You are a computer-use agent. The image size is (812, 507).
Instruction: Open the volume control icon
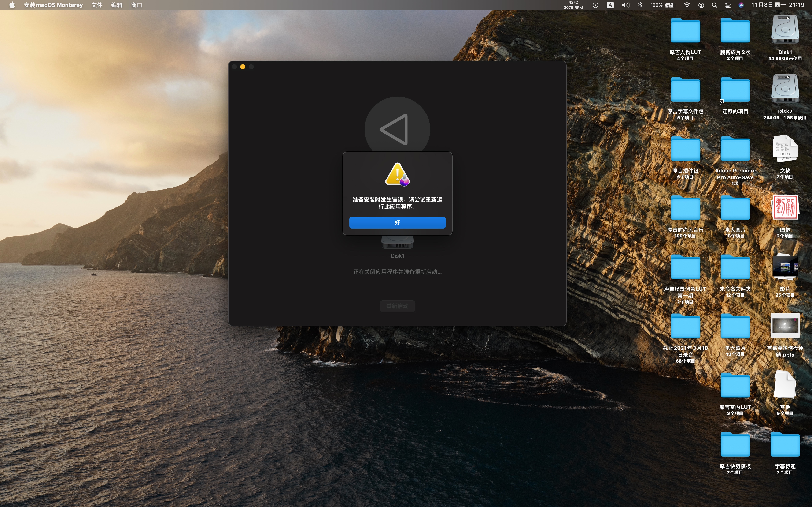625,5
